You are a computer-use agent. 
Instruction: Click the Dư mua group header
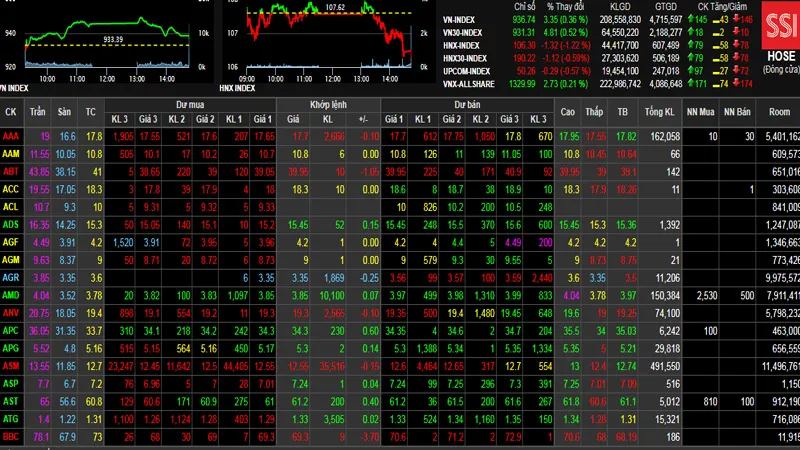(190, 105)
